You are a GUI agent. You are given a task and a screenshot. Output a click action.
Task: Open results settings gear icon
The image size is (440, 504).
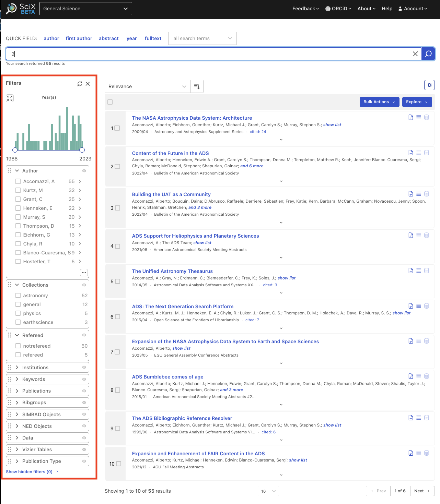(x=429, y=85)
